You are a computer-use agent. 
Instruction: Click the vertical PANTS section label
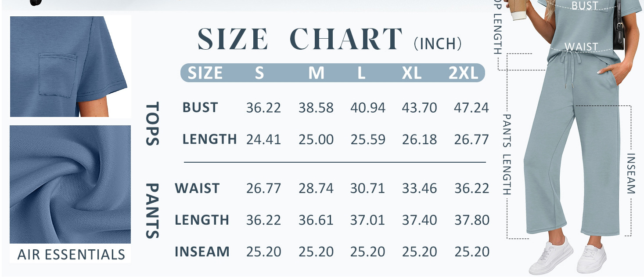pyautogui.click(x=152, y=211)
